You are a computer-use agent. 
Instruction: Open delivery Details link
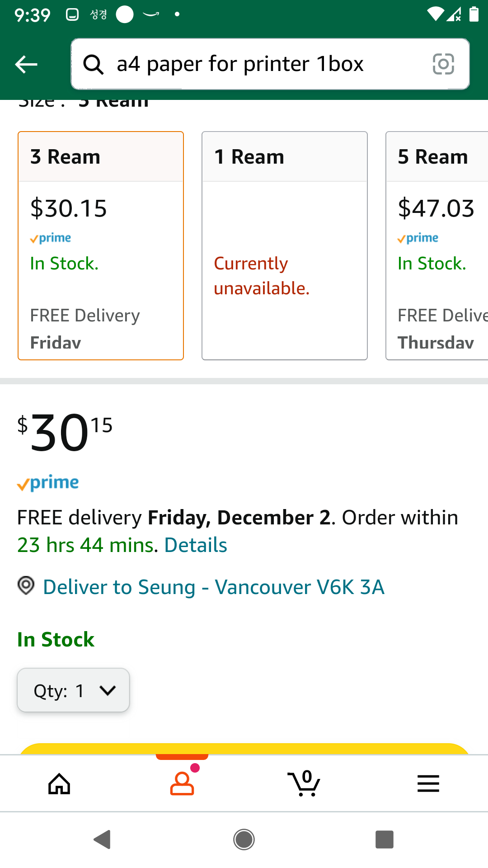click(196, 545)
